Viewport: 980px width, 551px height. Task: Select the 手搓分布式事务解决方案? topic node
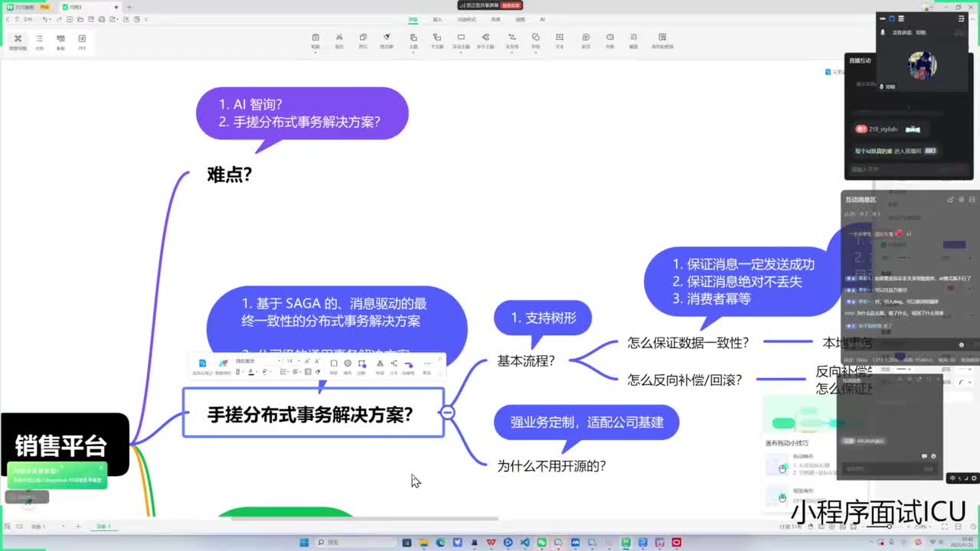point(313,412)
